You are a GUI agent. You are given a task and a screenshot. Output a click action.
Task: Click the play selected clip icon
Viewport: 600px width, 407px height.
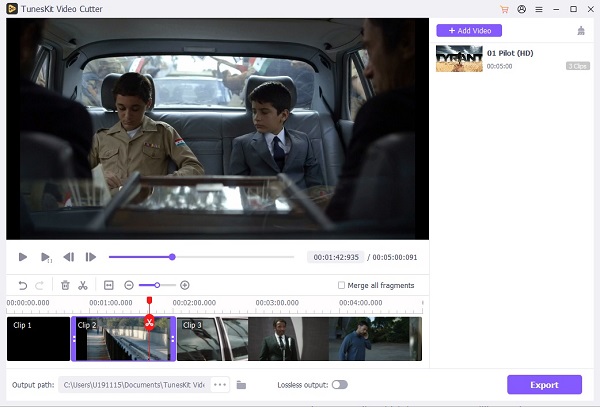click(46, 257)
